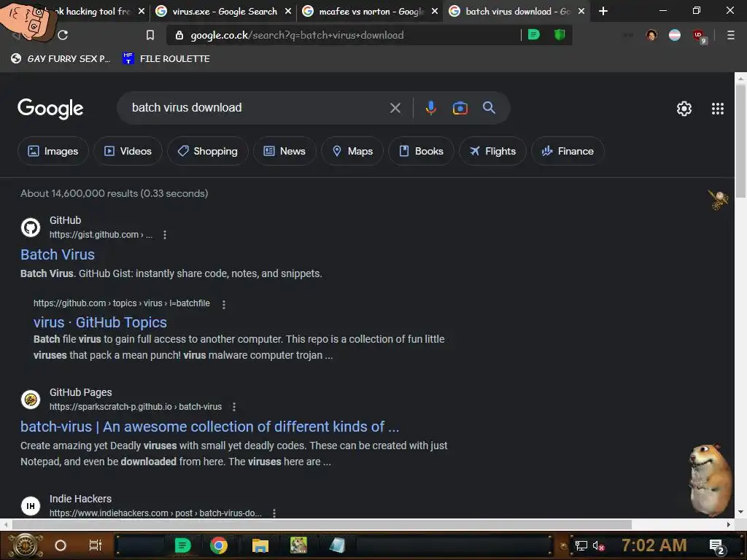Image resolution: width=747 pixels, height=560 pixels.
Task: Filter results by Maps
Action: coord(352,151)
